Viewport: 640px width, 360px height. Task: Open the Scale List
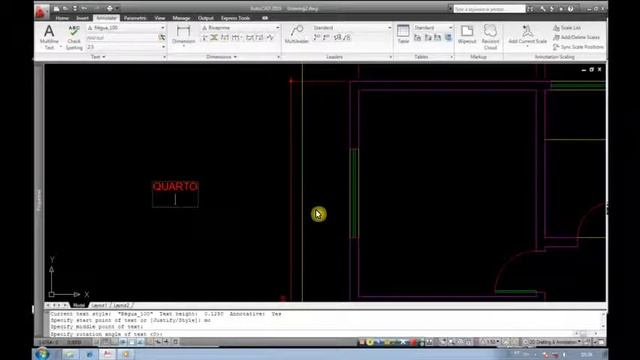tap(567, 28)
